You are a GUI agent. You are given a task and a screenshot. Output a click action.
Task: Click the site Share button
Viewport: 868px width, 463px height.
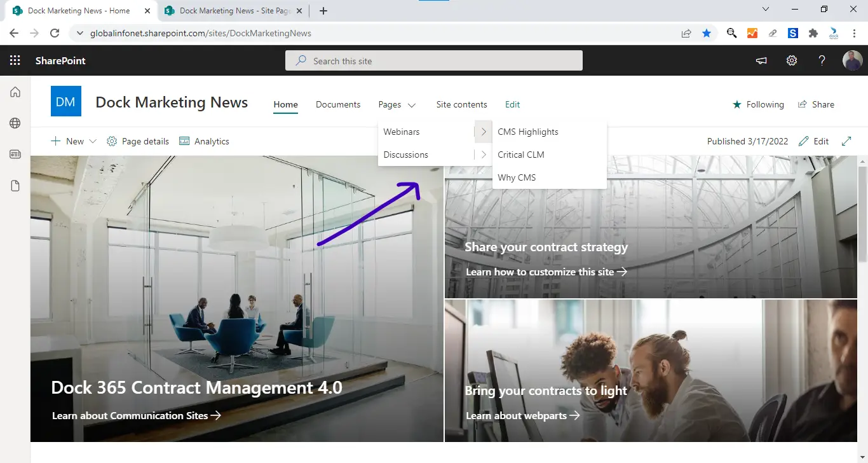[817, 104]
